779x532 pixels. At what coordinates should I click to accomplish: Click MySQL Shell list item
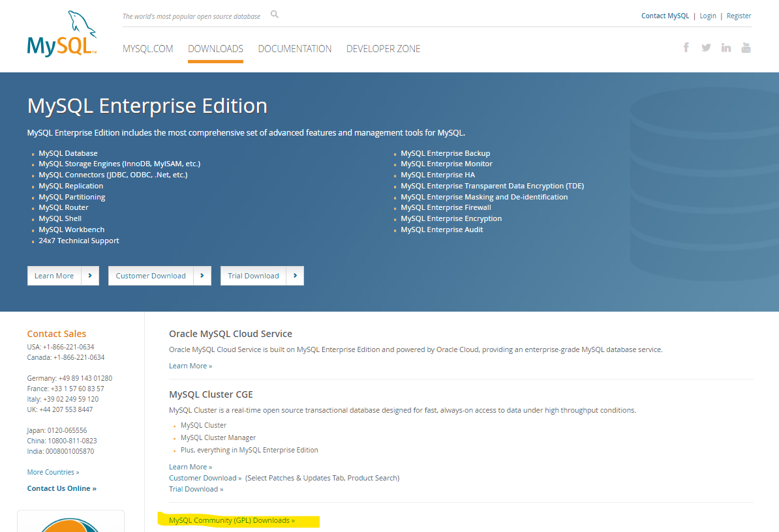60,218
